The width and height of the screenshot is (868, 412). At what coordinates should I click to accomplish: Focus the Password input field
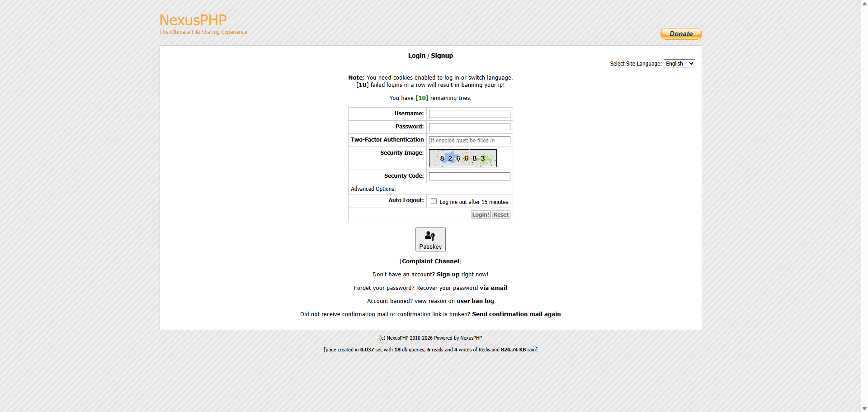(469, 127)
